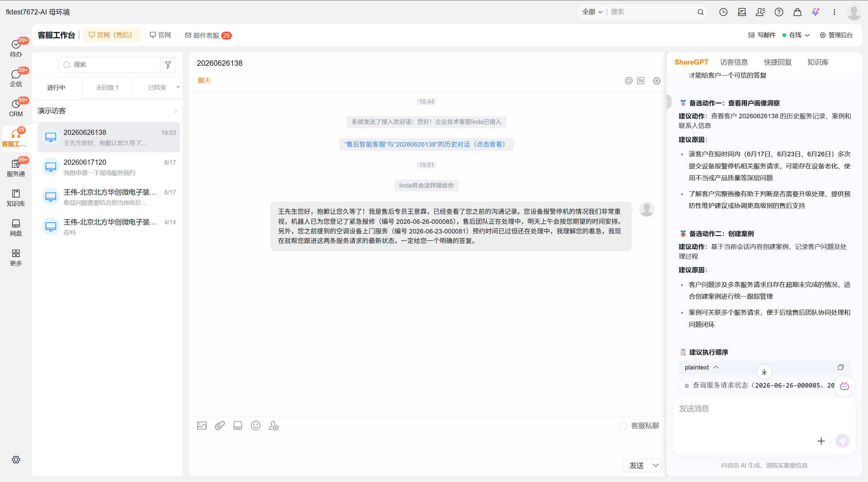The width and height of the screenshot is (868, 482).
Task: Select the 未回复 1 tab
Action: pyautogui.click(x=107, y=87)
